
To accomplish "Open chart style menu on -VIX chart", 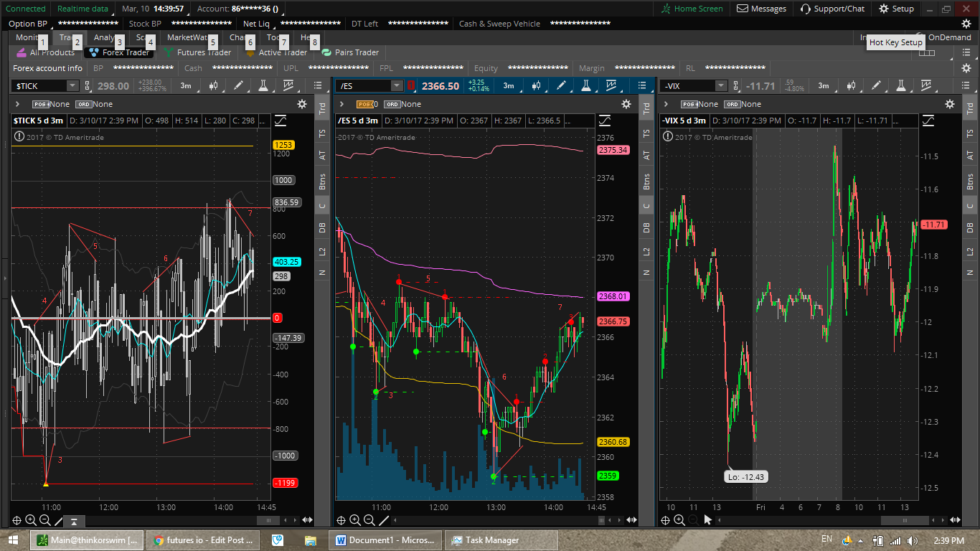I will pos(852,86).
